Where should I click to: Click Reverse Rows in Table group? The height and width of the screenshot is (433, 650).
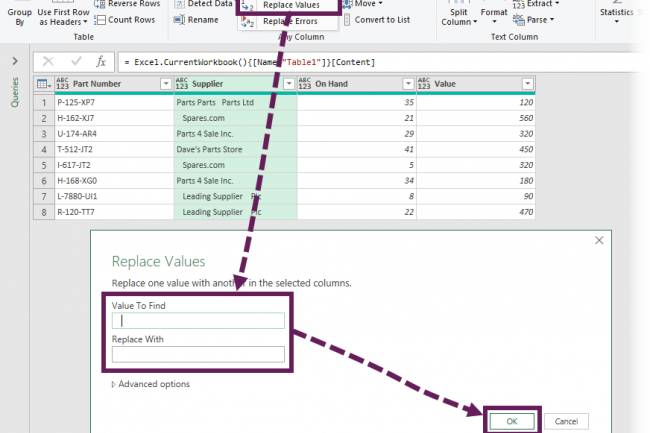coord(127,4)
